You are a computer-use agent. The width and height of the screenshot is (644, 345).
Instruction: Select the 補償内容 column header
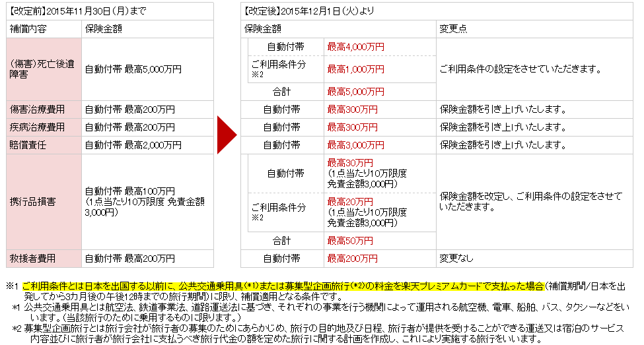(x=44, y=29)
